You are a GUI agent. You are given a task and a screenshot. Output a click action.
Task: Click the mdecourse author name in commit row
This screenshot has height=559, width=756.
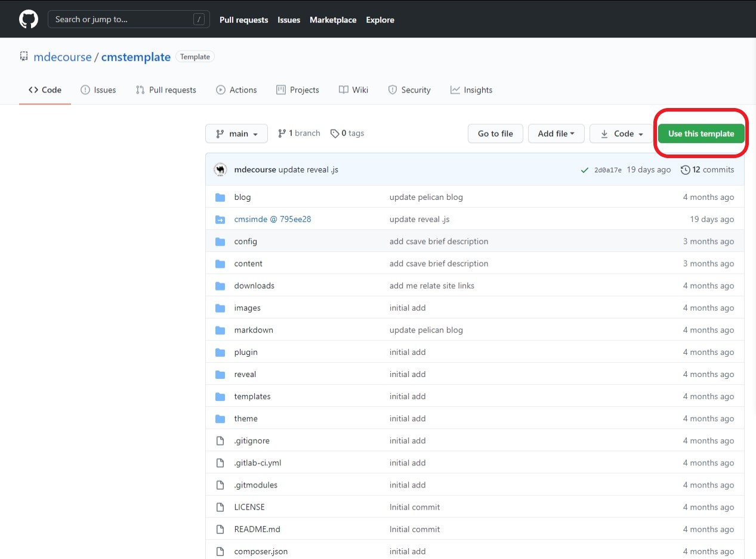click(255, 169)
